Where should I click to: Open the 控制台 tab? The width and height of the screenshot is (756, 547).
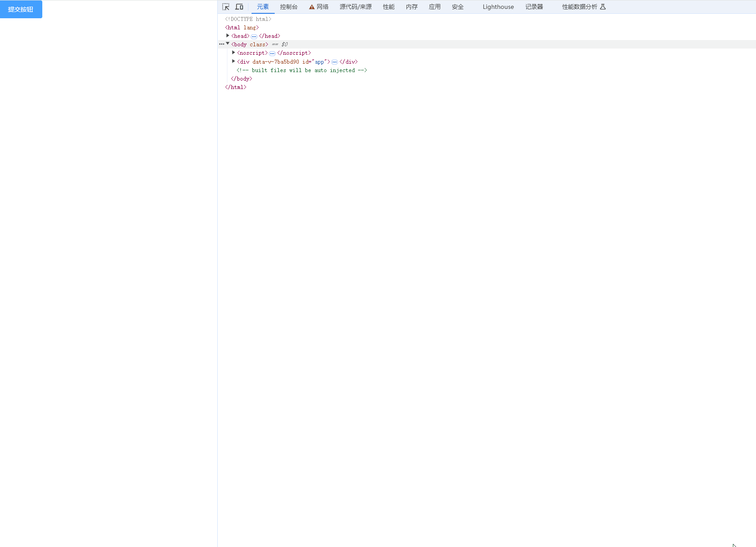[289, 7]
